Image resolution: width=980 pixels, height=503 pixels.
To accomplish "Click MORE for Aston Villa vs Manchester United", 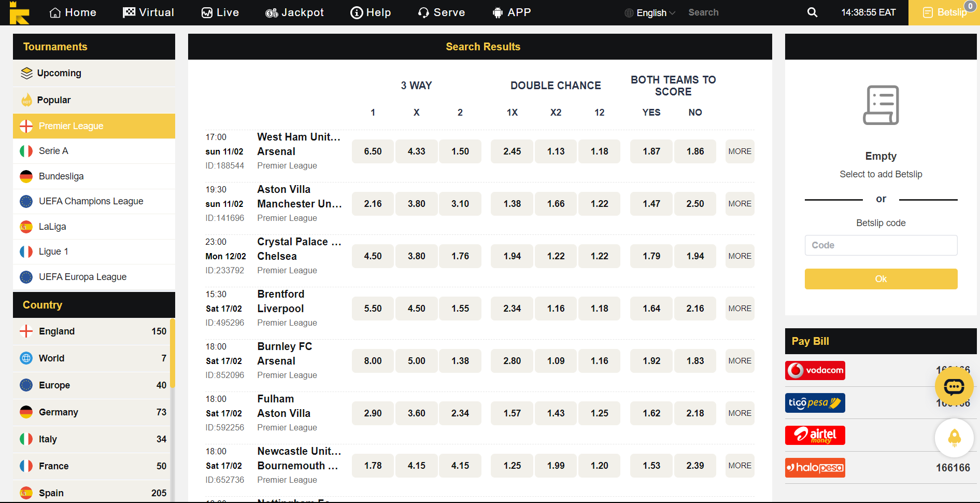I will 740,204.
